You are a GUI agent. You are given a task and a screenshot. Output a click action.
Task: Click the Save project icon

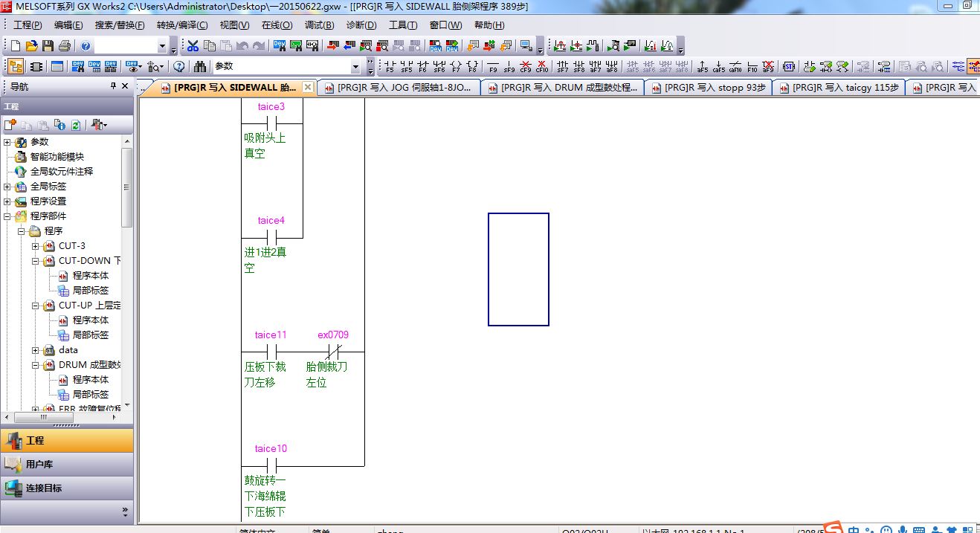point(48,46)
